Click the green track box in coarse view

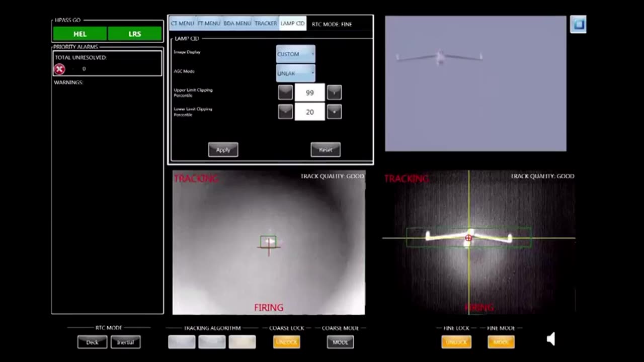(x=268, y=242)
